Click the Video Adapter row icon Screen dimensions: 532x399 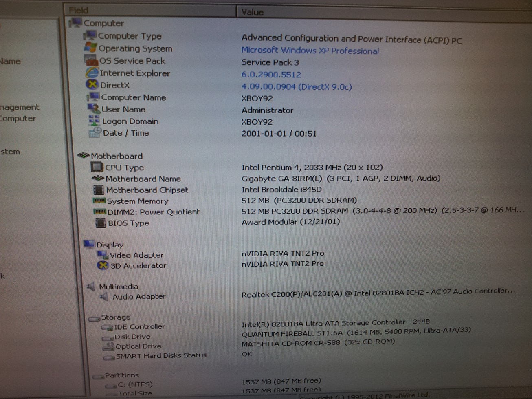(x=102, y=255)
